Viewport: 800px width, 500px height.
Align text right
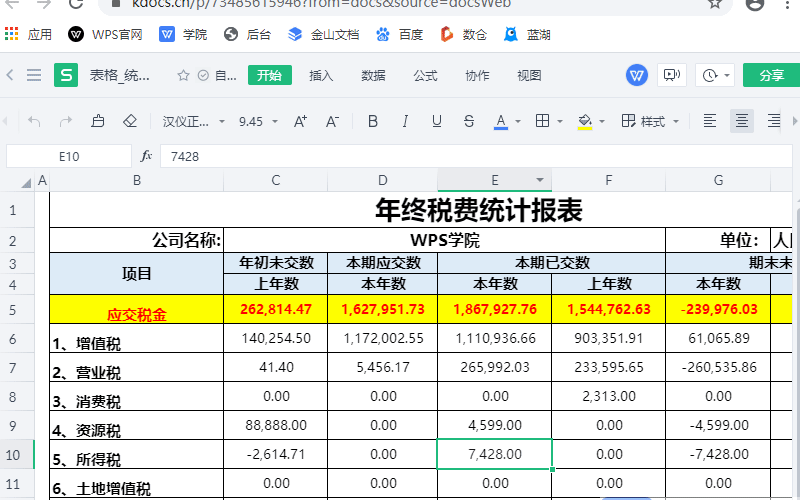pyautogui.click(x=773, y=121)
